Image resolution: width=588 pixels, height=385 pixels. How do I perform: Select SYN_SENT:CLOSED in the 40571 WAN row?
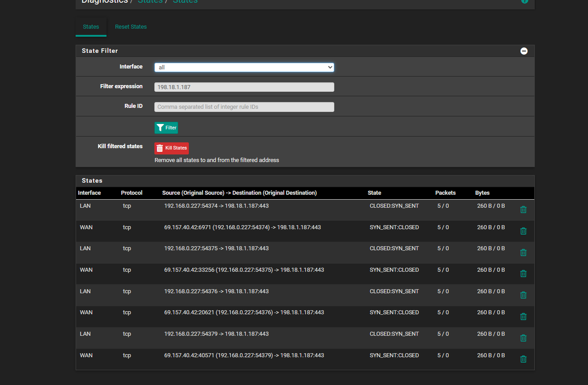coord(394,355)
